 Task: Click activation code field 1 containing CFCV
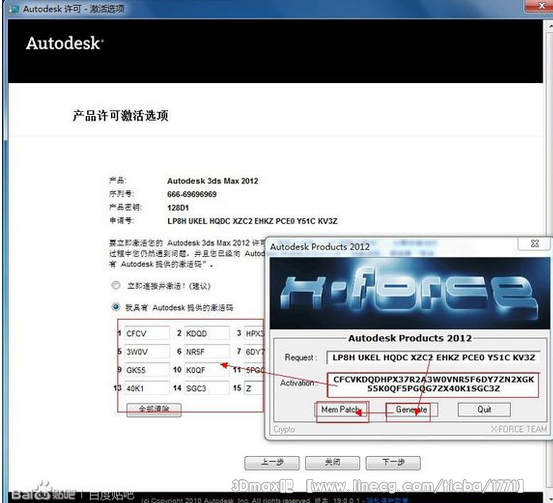146,333
